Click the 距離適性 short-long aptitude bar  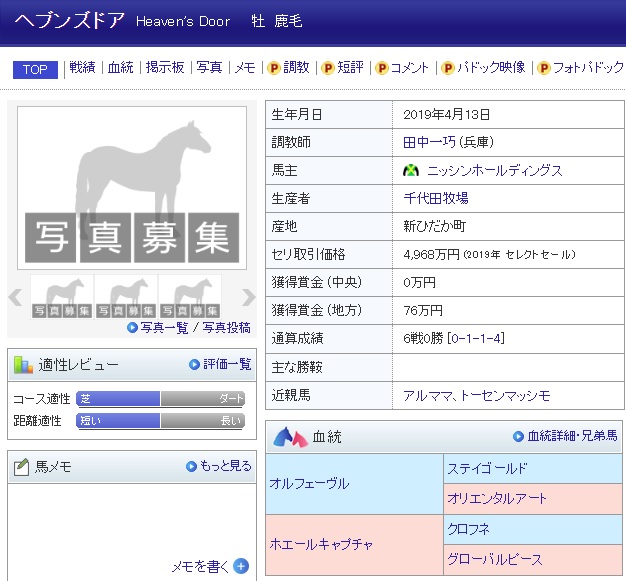click(160, 421)
